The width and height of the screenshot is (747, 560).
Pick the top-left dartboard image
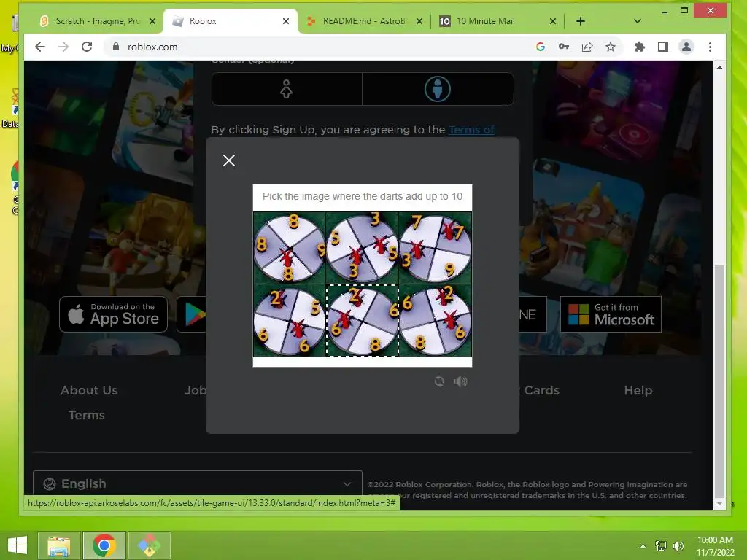289,248
